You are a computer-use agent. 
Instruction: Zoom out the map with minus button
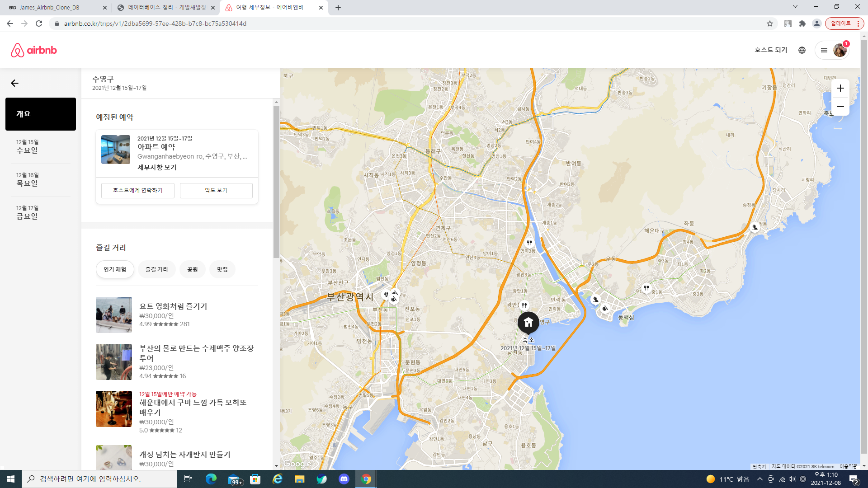click(x=840, y=107)
